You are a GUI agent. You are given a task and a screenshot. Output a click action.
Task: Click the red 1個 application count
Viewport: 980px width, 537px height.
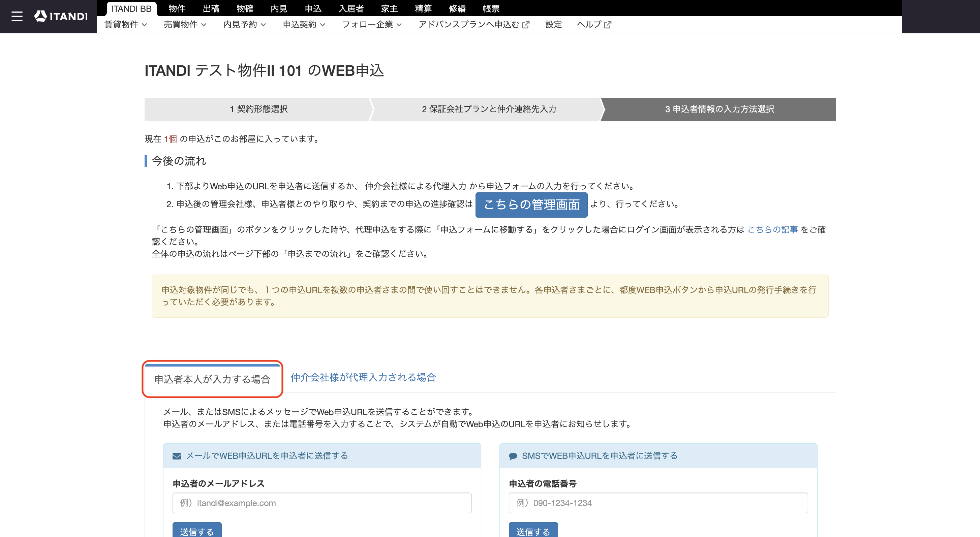(x=171, y=139)
